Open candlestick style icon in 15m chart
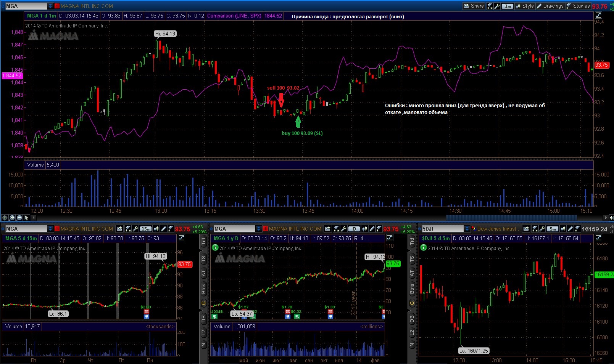The image size is (614, 364). point(156,229)
